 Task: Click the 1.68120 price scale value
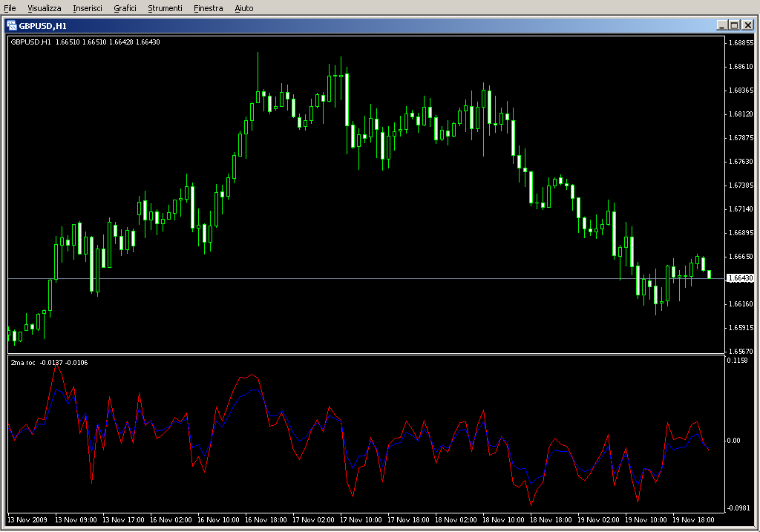741,114
